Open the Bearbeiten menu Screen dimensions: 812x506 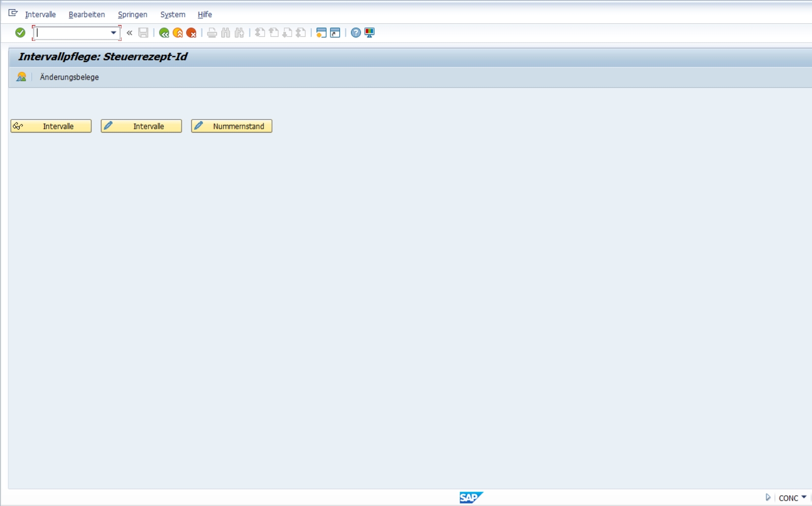tap(87, 15)
